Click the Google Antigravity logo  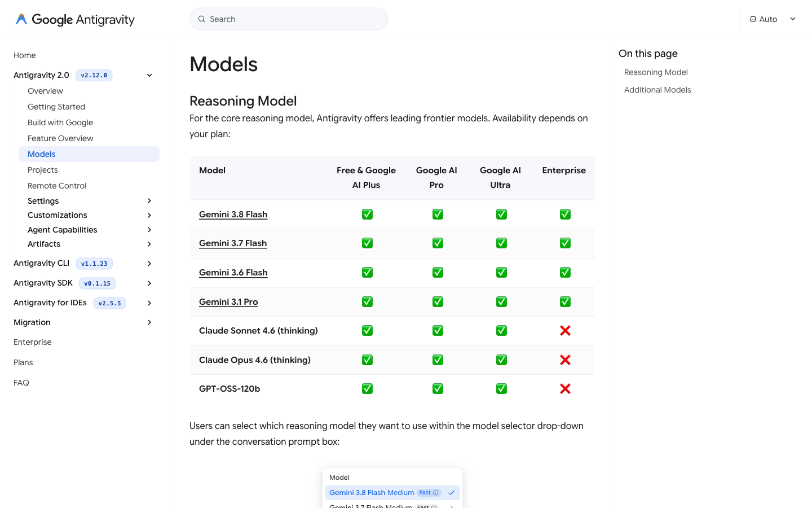[x=75, y=19]
